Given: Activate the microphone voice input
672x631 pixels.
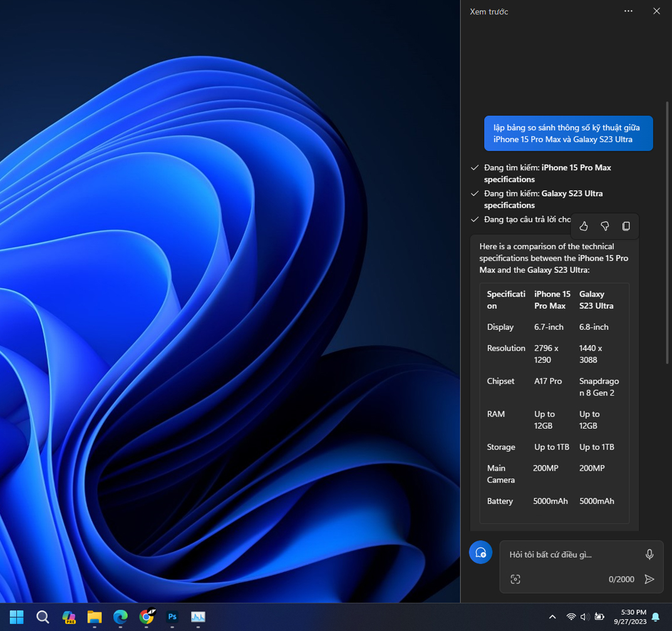Looking at the screenshot, I should 649,555.
